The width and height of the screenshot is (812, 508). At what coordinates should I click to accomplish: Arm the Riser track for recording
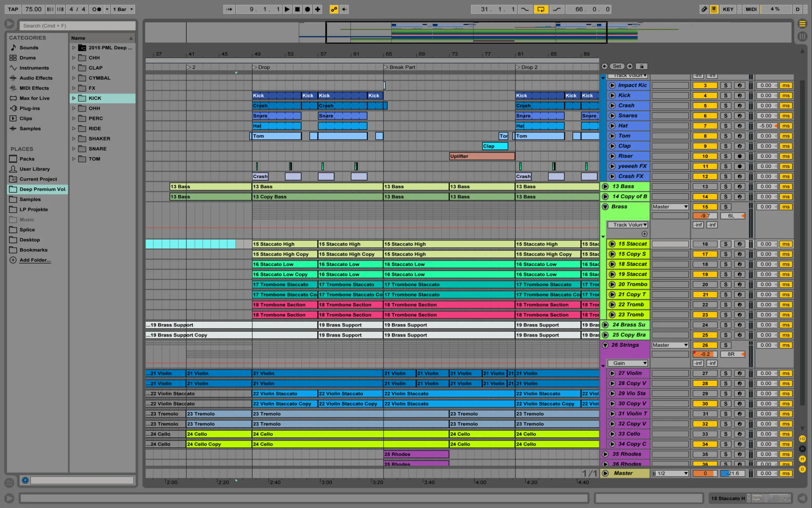point(739,156)
